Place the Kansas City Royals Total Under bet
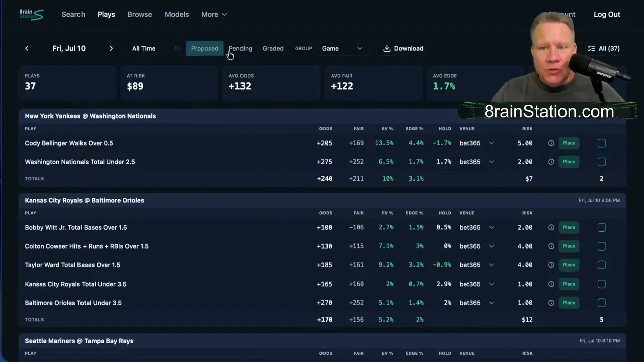 [x=569, y=284]
